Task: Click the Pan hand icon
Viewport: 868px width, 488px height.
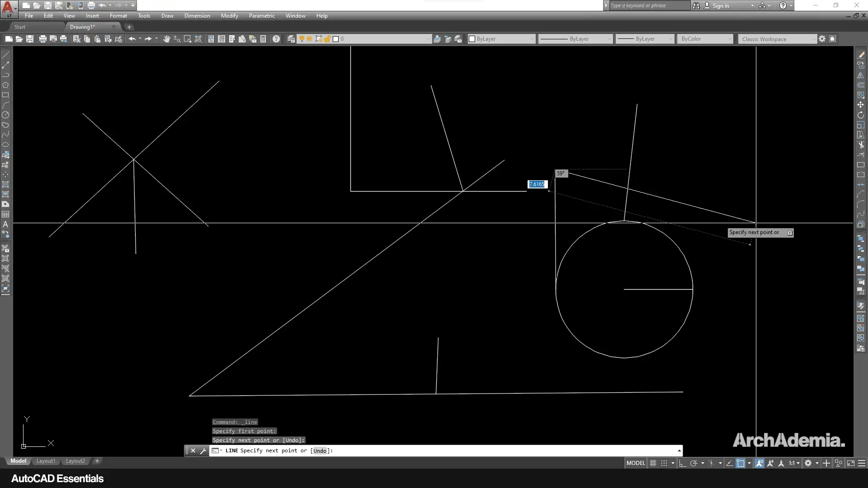Action: [166, 39]
